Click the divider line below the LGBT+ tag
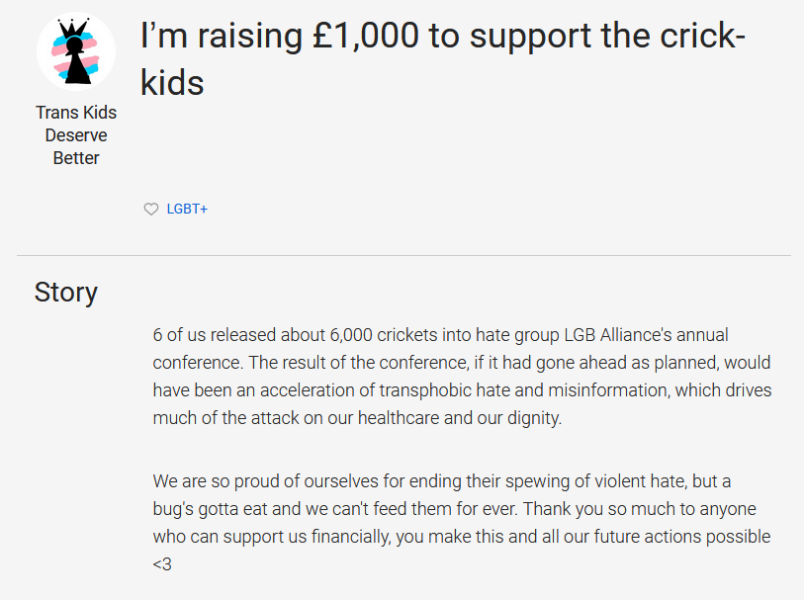Screen dimensions: 804x600 400,253
